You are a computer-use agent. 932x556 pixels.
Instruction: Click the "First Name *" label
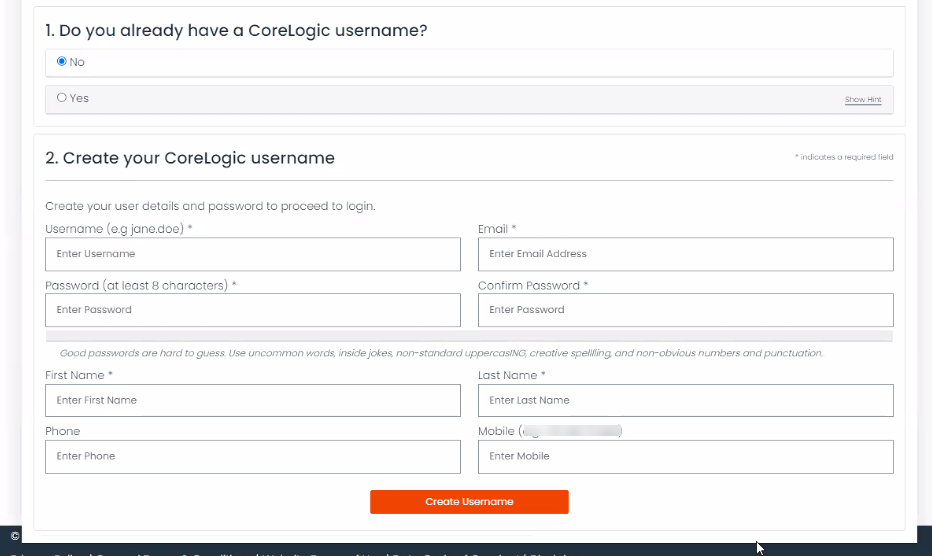[x=78, y=375]
